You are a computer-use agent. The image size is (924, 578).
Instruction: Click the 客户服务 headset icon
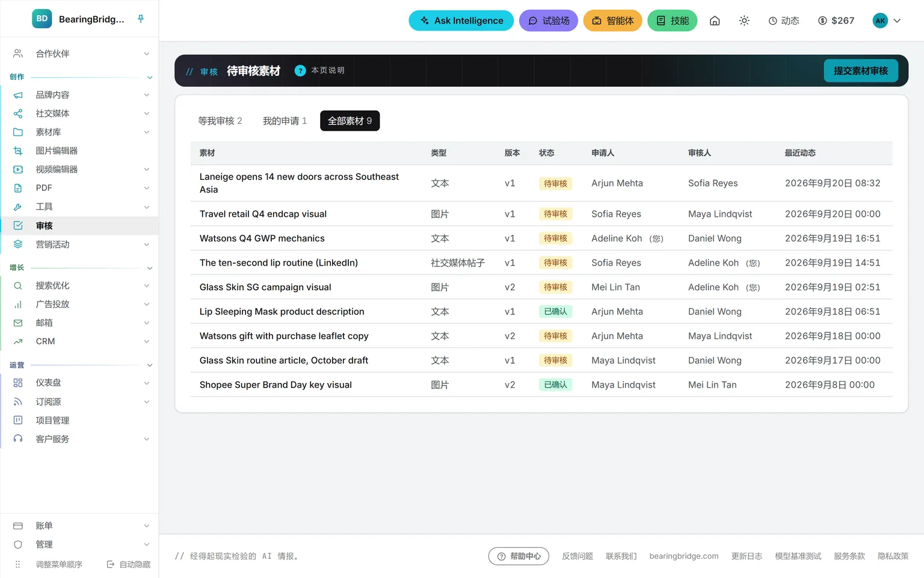point(18,439)
